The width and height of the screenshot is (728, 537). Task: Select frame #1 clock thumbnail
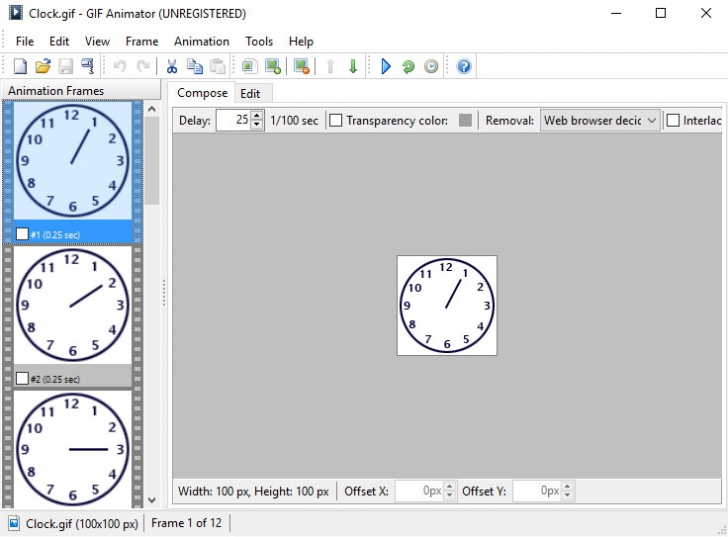[72, 160]
